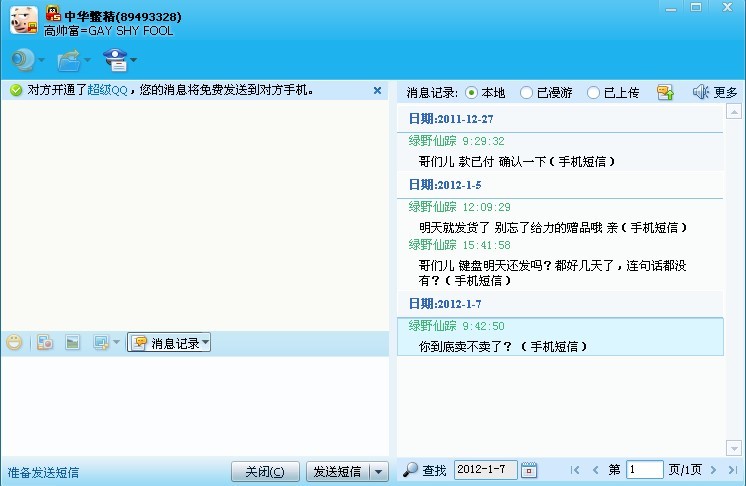Open the 更多 options
This screenshot has width=746, height=486.
[726, 93]
